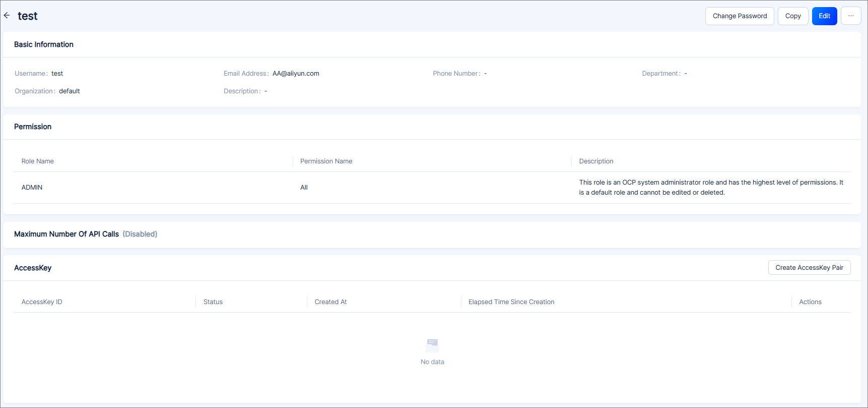Click the empty No data inbox icon
Screen dimensions: 868x408
click(x=432, y=345)
